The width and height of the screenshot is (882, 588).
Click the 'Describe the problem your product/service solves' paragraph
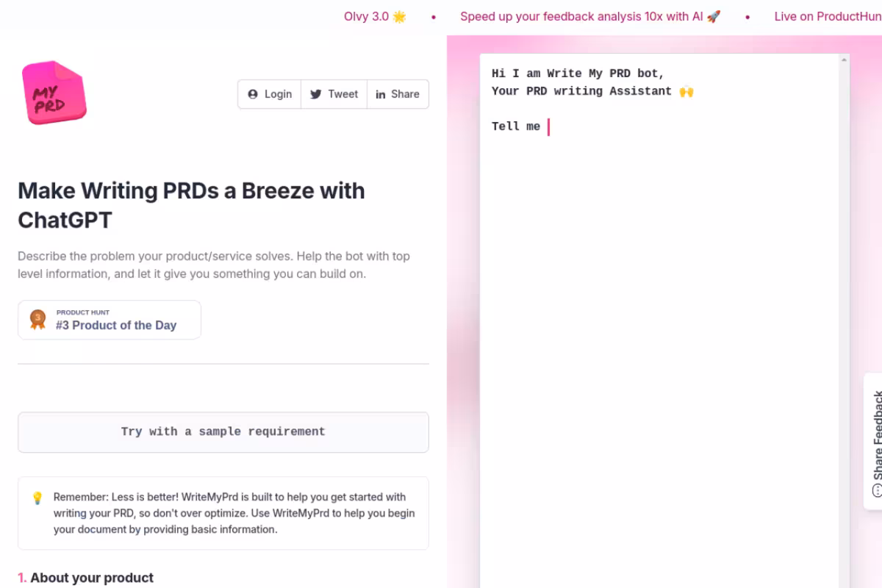[223, 265]
